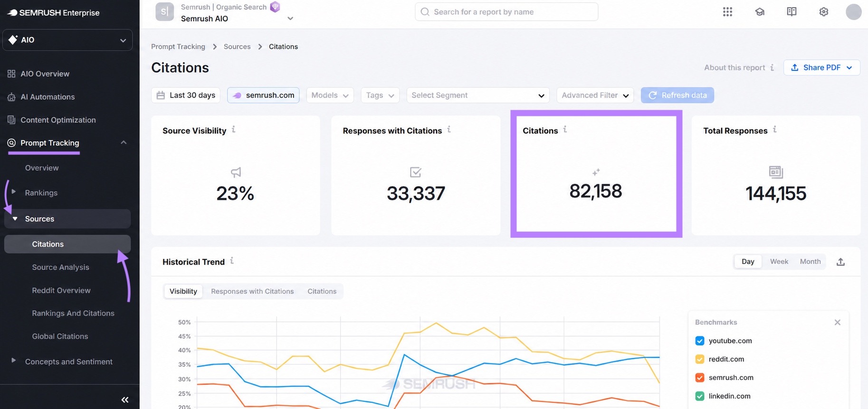Open the Select Segment dropdown

(x=478, y=95)
